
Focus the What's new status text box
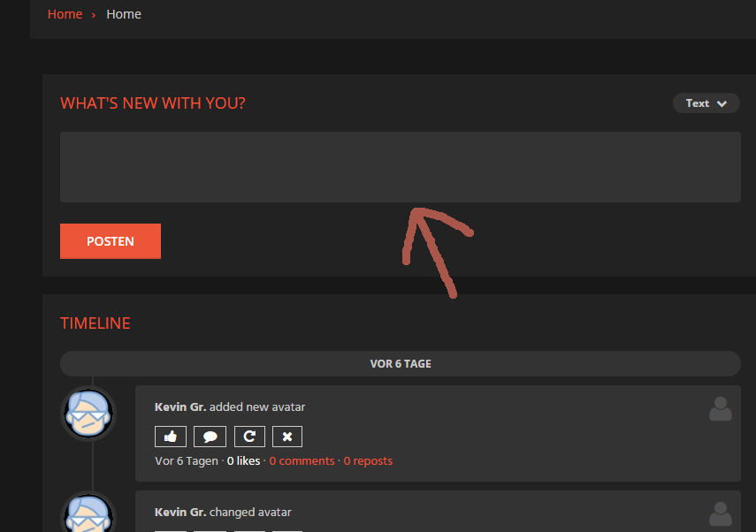(401, 167)
